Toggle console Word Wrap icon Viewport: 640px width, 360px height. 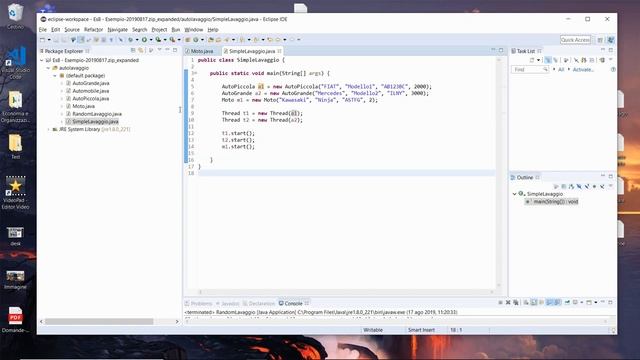point(542,302)
